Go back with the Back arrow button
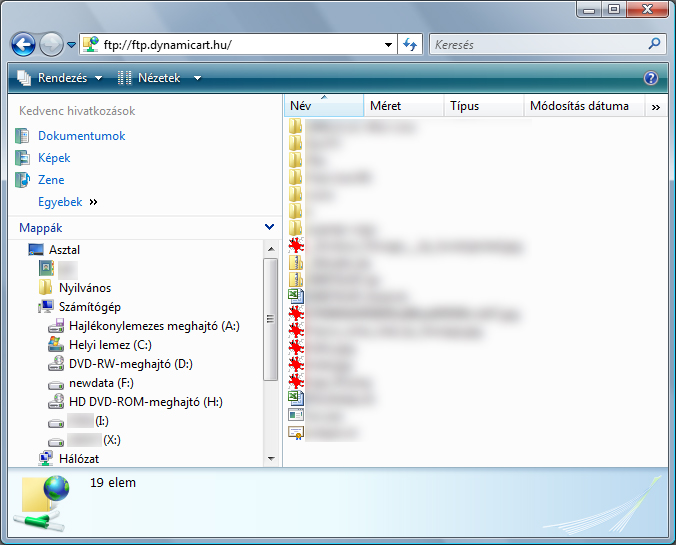This screenshot has height=545, width=676. click(x=23, y=44)
